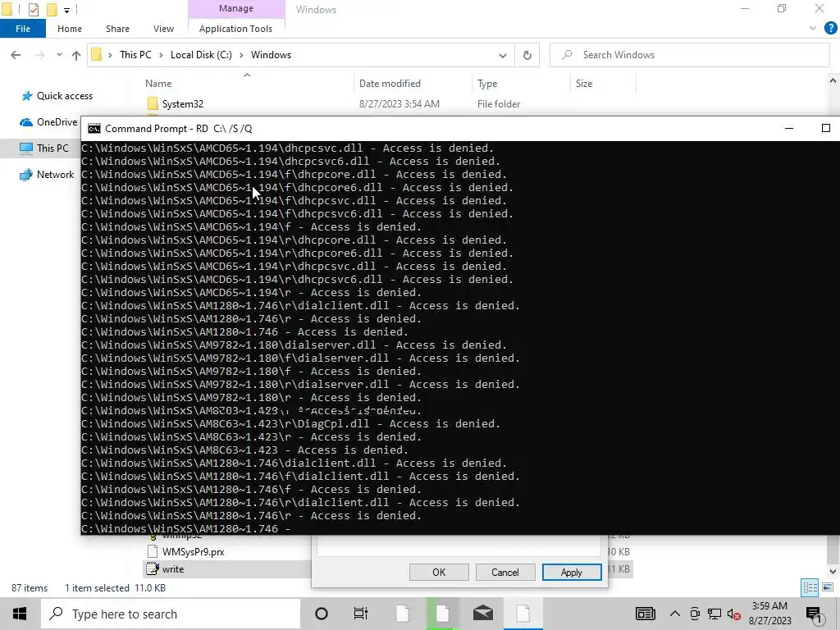
Task: Click the active underlined taskbar app icon
Action: (x=523, y=614)
